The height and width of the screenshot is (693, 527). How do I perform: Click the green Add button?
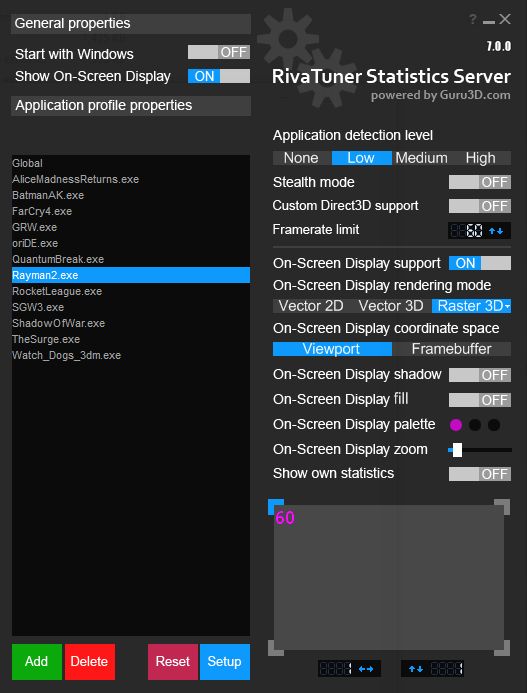point(37,662)
